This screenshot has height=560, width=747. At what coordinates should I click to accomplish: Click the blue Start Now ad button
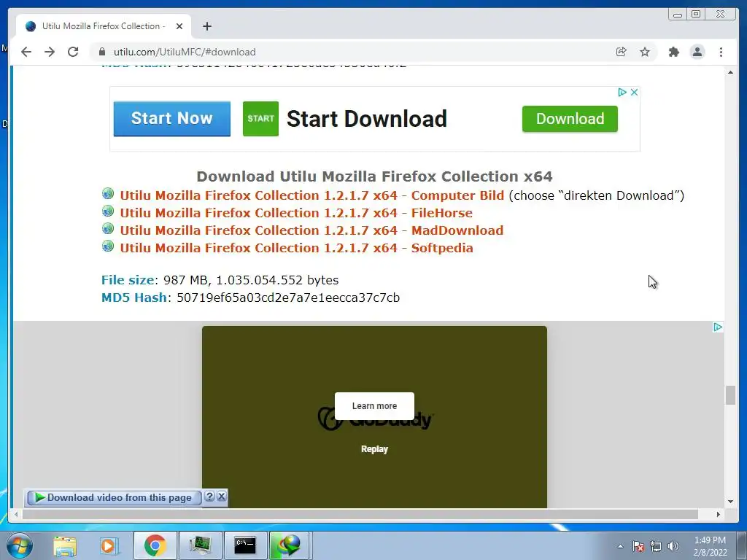(172, 119)
